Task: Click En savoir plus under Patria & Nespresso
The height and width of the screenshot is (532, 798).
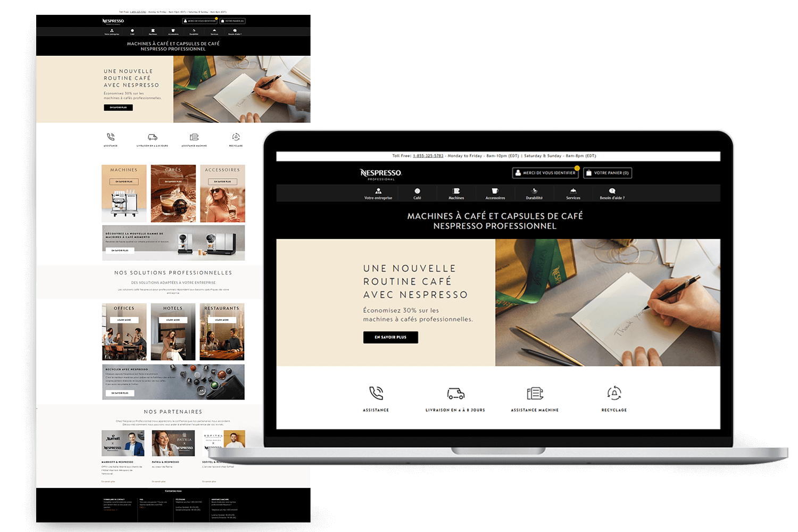Action: pyautogui.click(x=158, y=481)
